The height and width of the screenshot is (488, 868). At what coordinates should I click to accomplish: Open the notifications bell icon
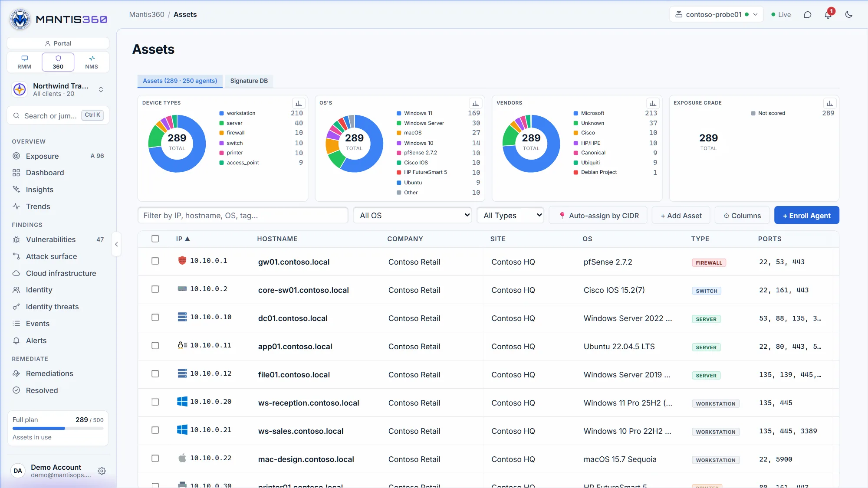click(x=828, y=14)
